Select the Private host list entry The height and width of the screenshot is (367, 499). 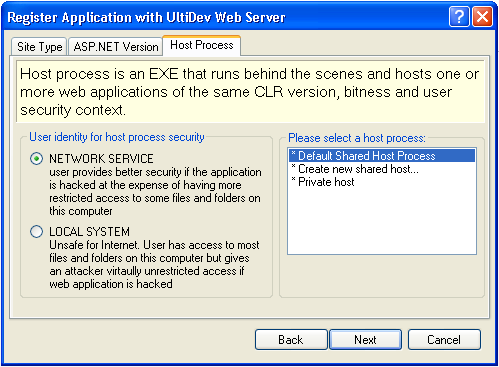pyautogui.click(x=382, y=182)
